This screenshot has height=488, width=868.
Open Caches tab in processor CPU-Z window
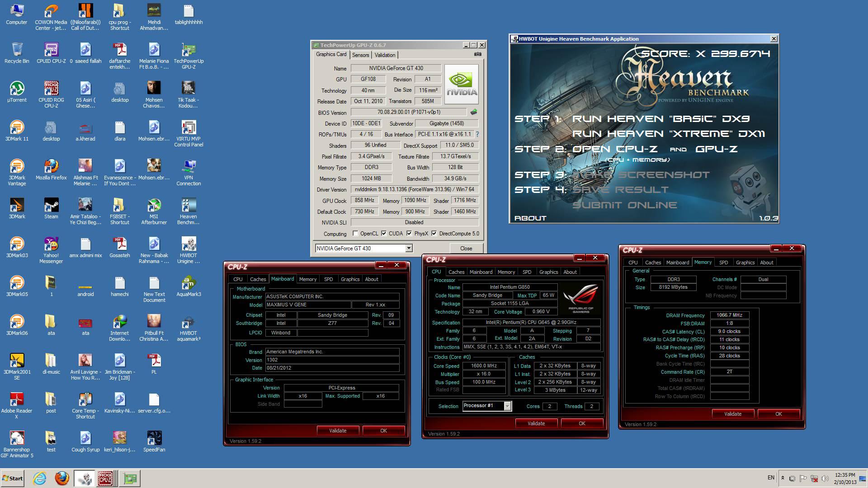click(456, 272)
